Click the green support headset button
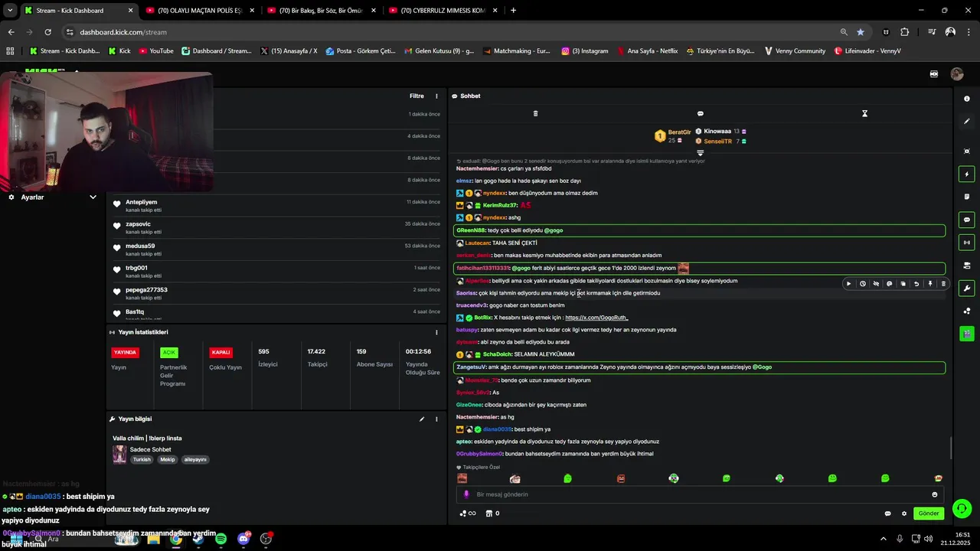 click(x=962, y=508)
